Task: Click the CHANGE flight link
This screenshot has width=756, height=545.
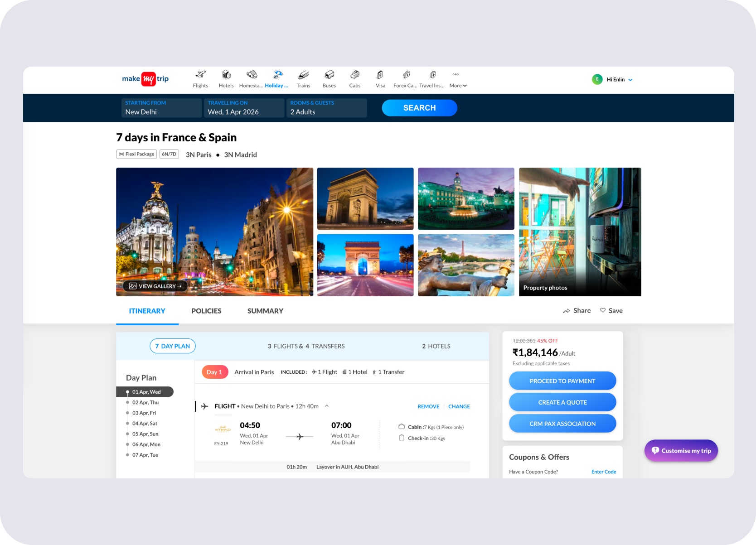Action: (x=459, y=406)
